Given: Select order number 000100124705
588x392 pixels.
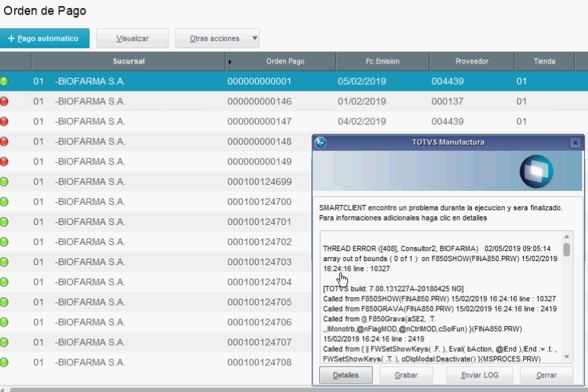Looking at the screenshot, I should (x=259, y=302).
